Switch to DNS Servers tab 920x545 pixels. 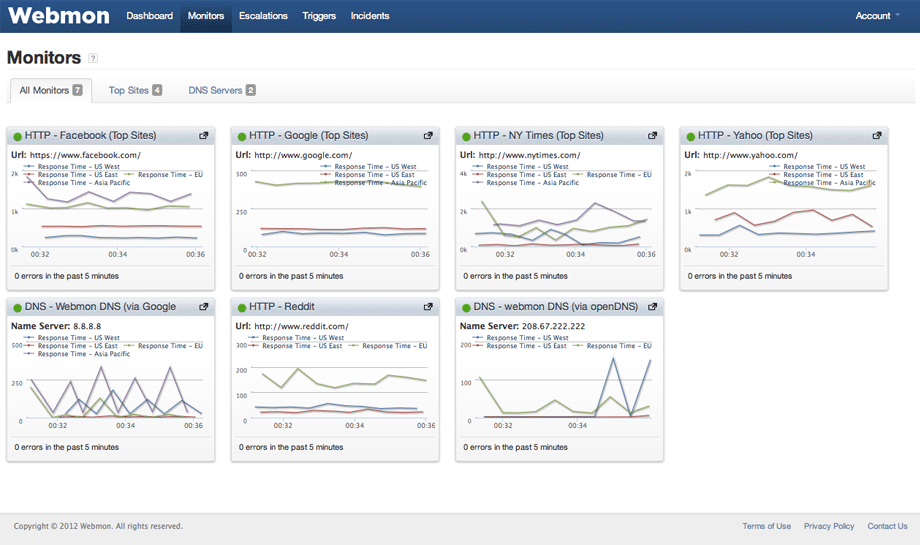pyautogui.click(x=222, y=90)
